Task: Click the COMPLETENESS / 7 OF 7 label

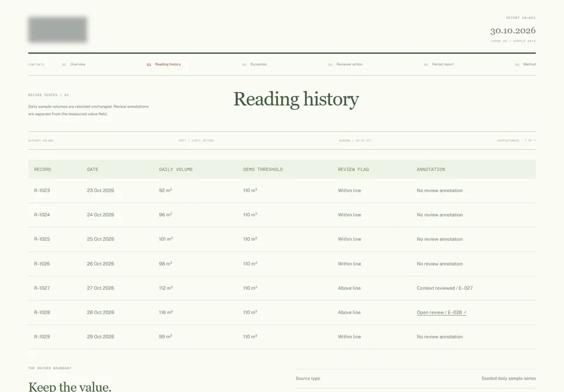Action: [516, 140]
